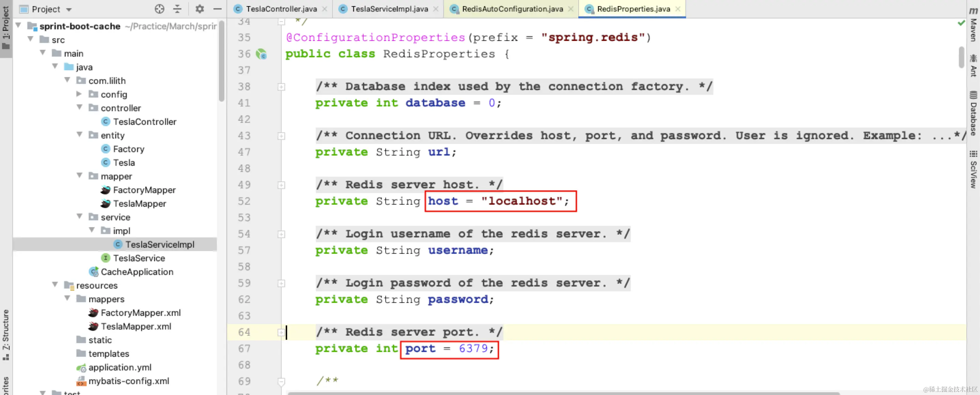Expand the config folder in project tree
This screenshot has width=980, height=395.
tap(79, 94)
